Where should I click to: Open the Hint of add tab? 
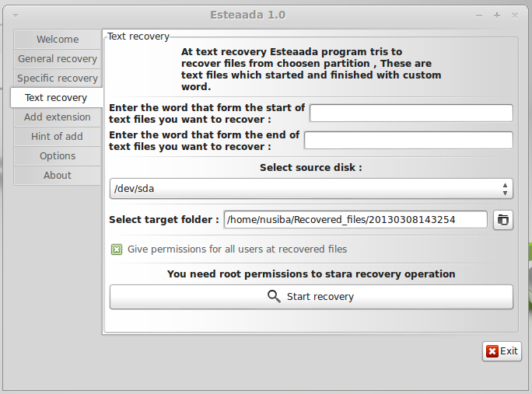58,137
